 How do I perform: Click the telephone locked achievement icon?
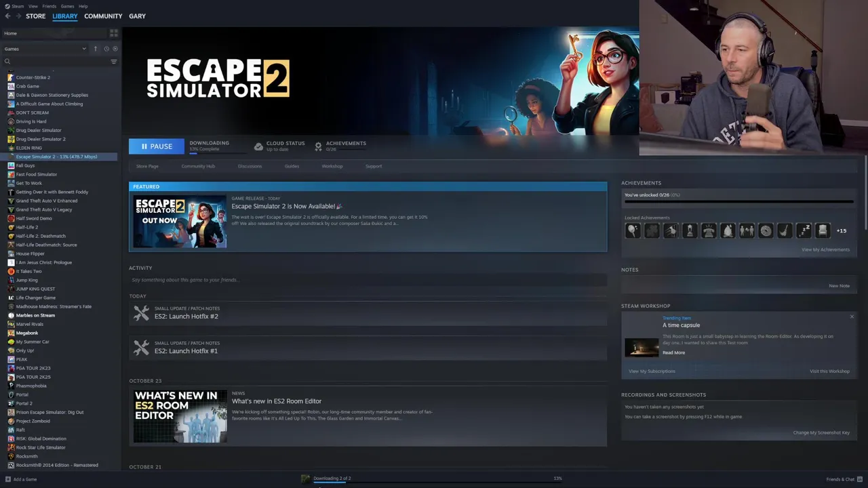(709, 230)
